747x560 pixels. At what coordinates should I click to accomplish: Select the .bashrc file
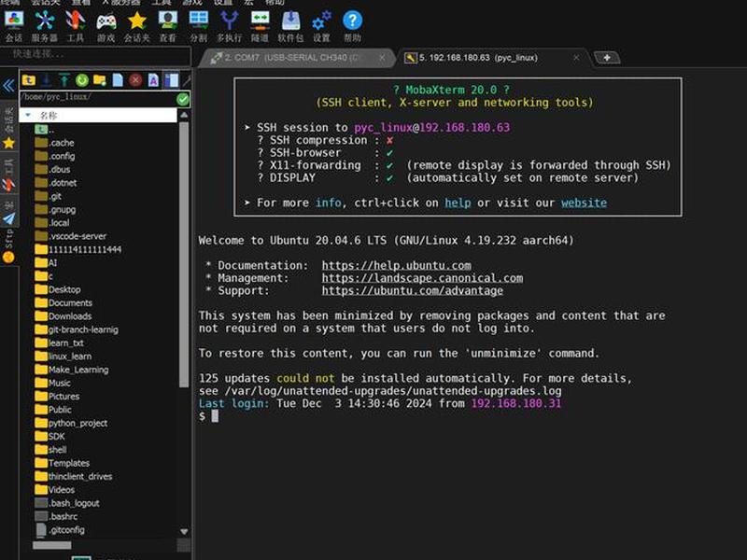[x=56, y=516]
